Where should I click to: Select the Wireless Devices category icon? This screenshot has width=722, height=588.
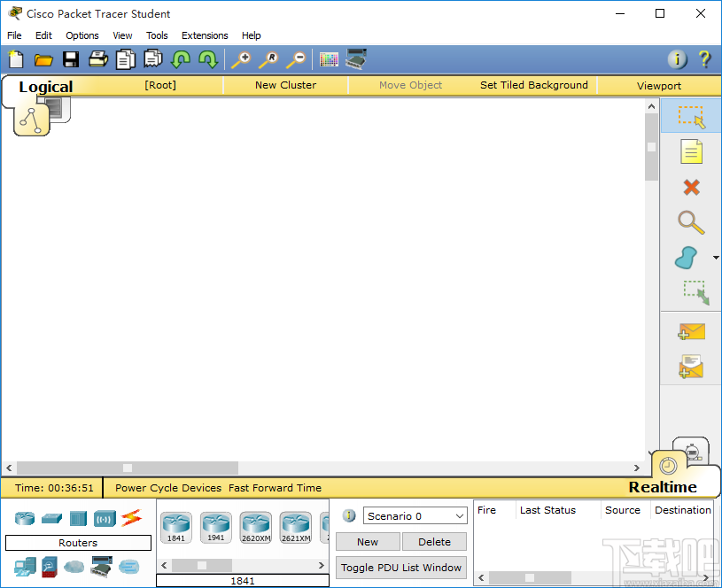pyautogui.click(x=105, y=519)
